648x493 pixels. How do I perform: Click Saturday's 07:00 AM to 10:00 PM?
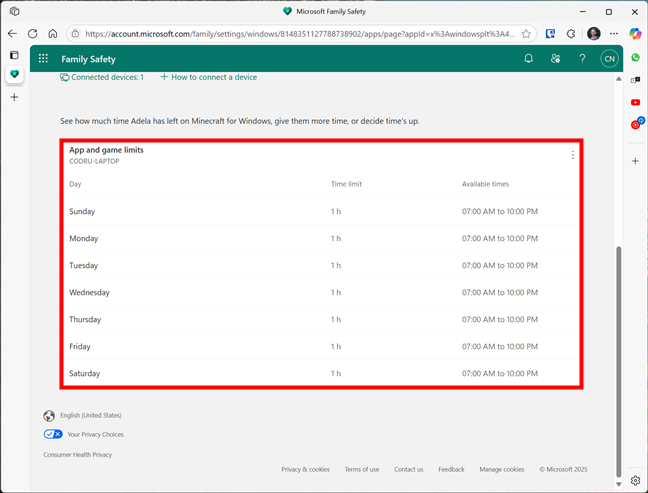click(x=500, y=374)
